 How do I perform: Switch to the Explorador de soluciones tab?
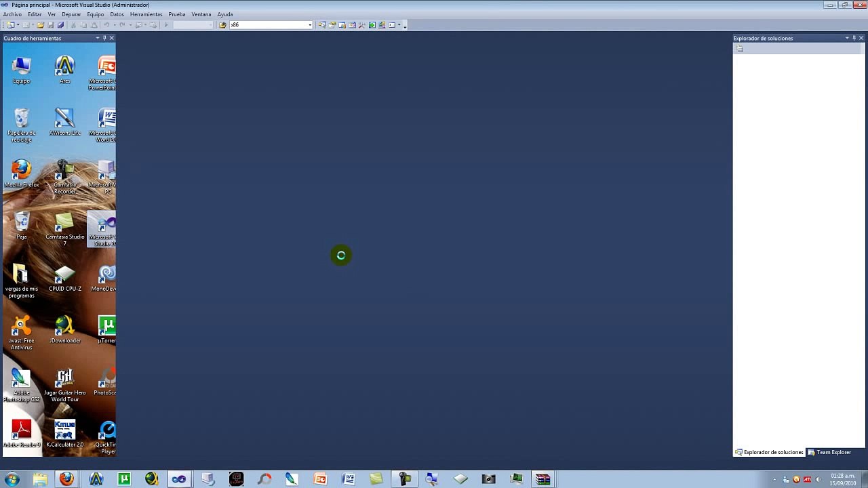[770, 452]
